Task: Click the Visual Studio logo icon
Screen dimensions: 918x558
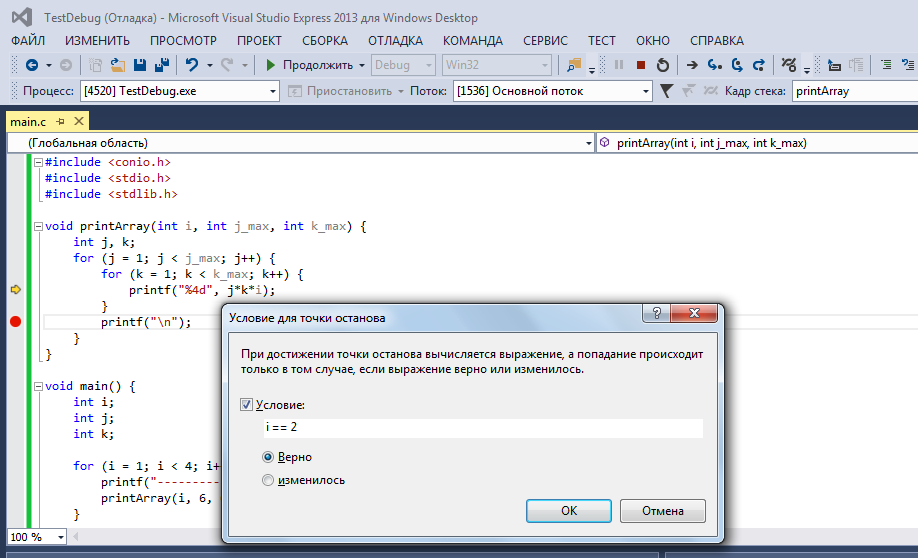Action: (x=22, y=17)
